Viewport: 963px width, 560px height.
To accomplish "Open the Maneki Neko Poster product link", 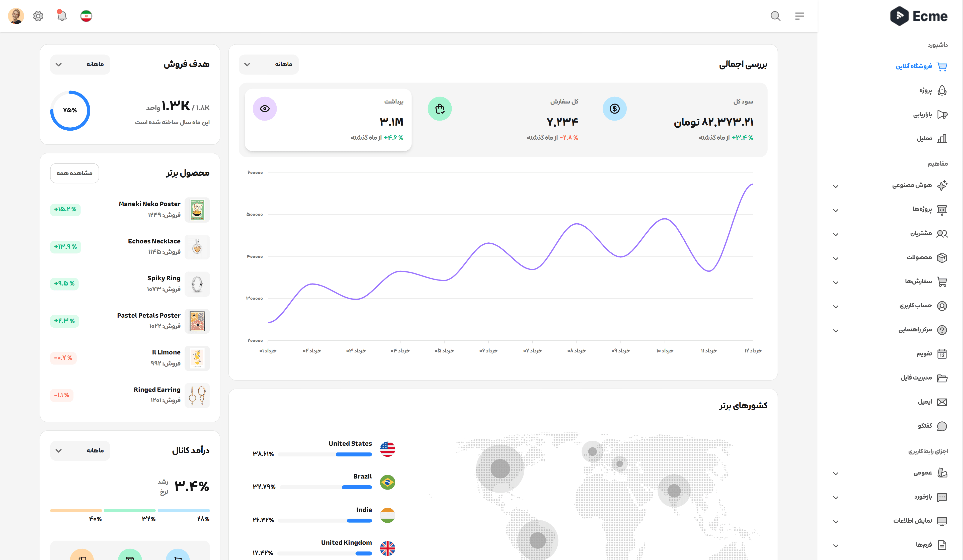I will click(x=149, y=204).
